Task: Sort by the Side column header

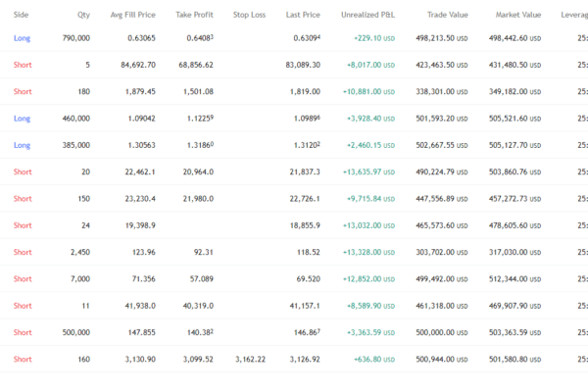Action: tap(21, 15)
